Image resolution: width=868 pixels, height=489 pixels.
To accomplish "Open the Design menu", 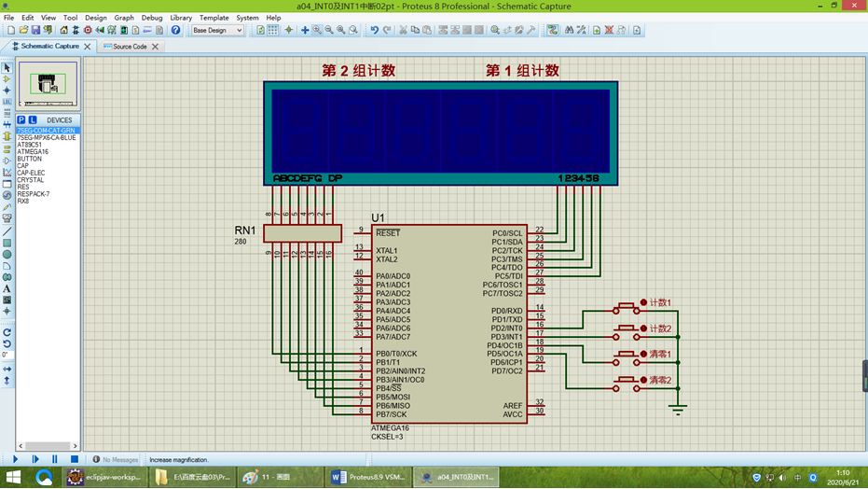I will 96,18.
